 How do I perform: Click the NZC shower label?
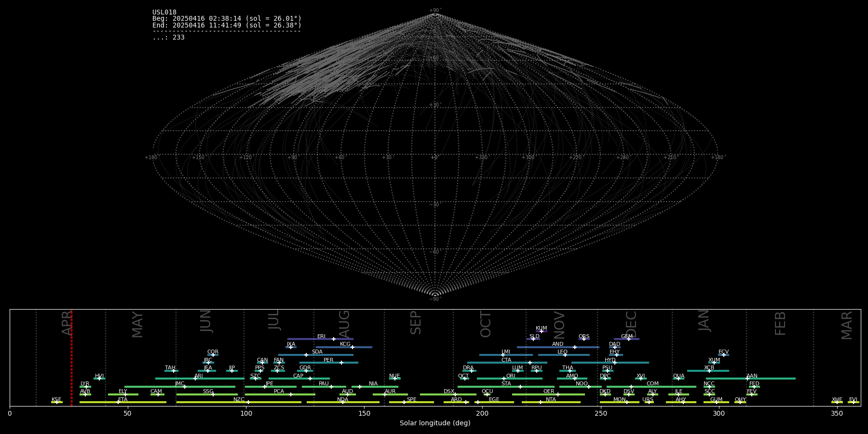[x=239, y=400]
